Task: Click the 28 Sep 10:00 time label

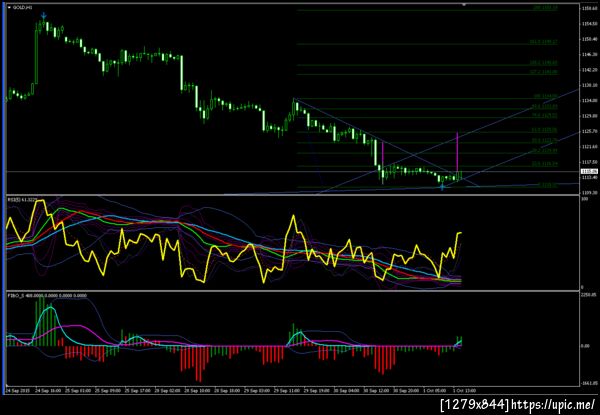Action: coord(197,391)
